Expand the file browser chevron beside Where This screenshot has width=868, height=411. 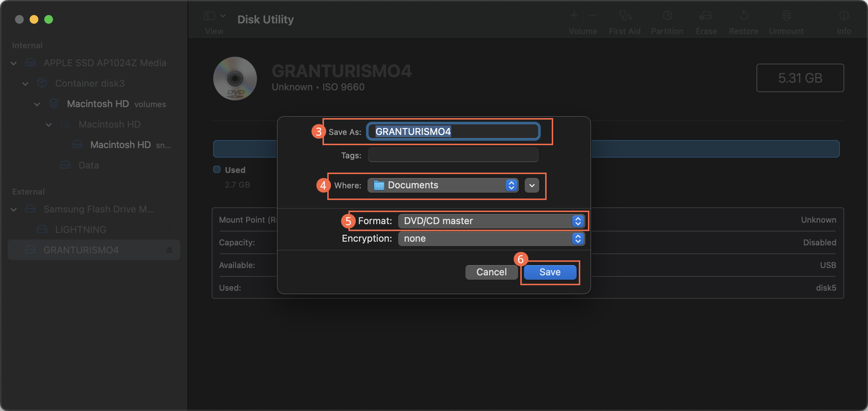pos(532,185)
